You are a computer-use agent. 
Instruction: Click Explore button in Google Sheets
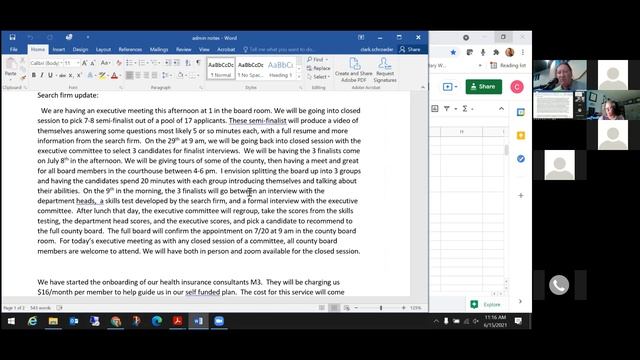(x=486, y=304)
